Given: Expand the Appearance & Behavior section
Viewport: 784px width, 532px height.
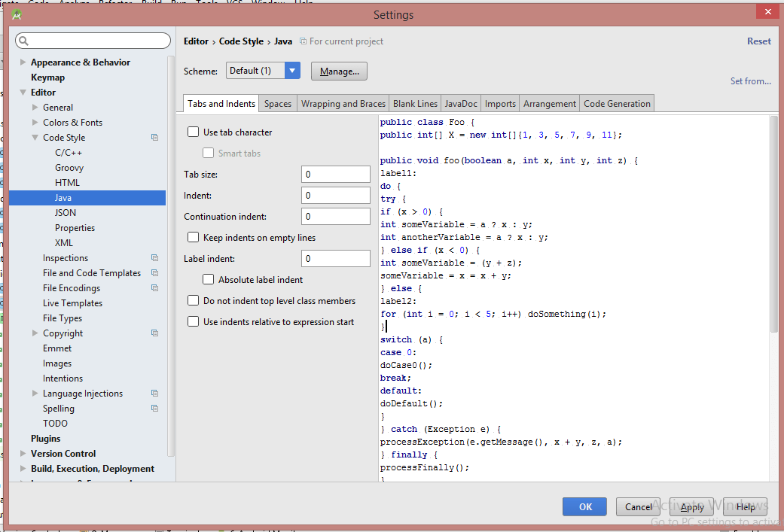Looking at the screenshot, I should 23,62.
